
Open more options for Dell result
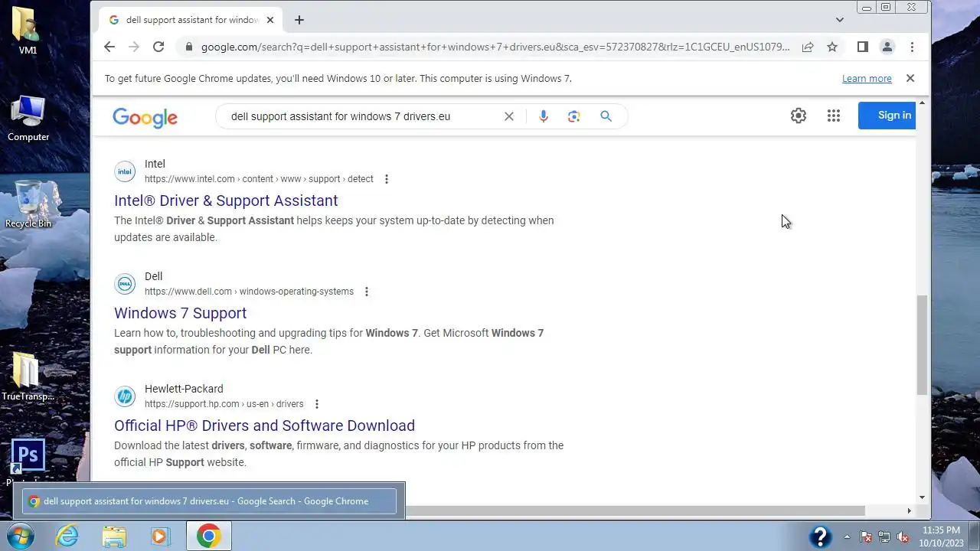pos(367,292)
